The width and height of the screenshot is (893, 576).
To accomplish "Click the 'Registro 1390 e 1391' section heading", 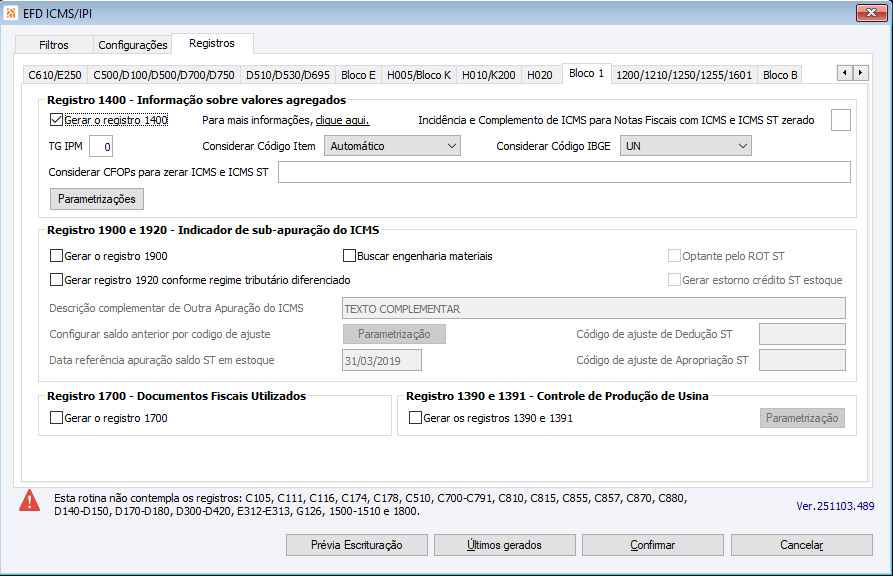I will click(x=557, y=395).
